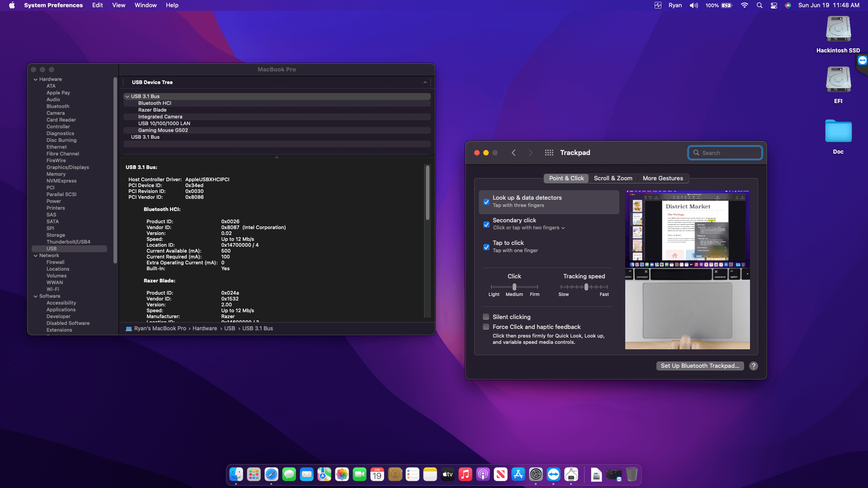The image size is (868, 488).
Task: Enable Force Click and haptic feedback
Action: (486, 327)
